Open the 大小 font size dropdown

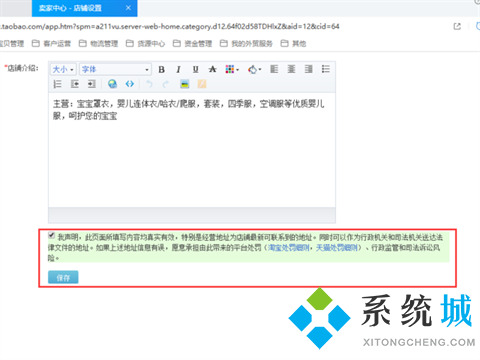tap(63, 69)
